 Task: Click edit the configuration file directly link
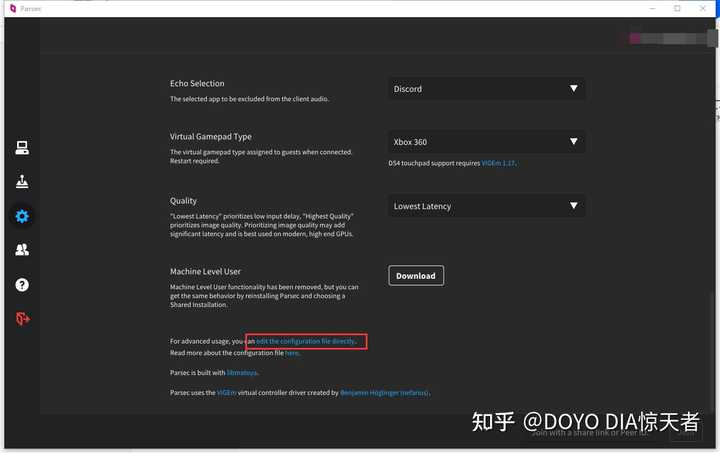click(x=306, y=341)
